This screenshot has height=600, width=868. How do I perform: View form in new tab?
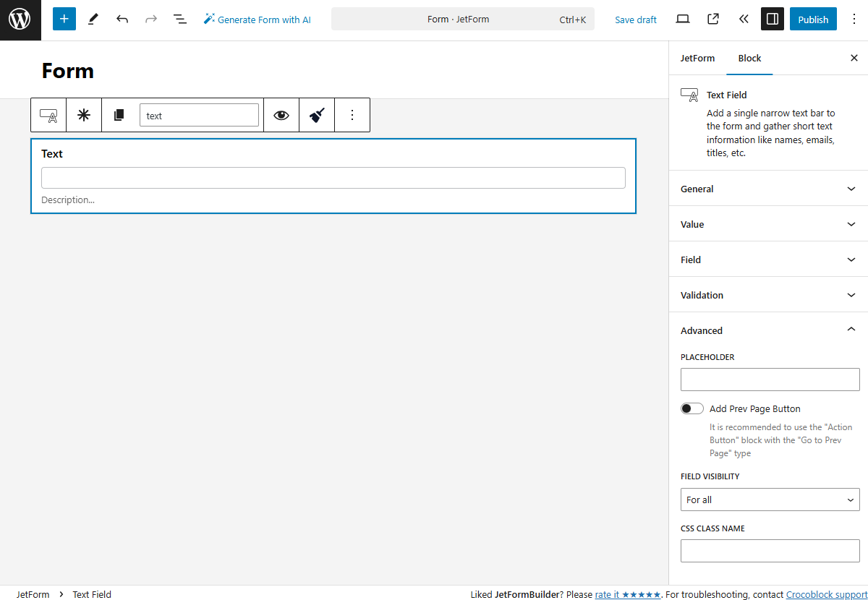[713, 20]
